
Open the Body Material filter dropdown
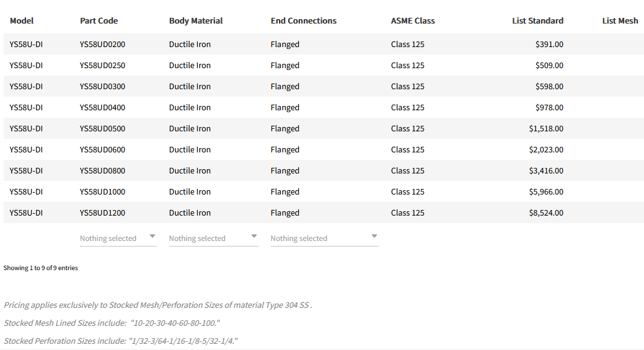(x=213, y=238)
